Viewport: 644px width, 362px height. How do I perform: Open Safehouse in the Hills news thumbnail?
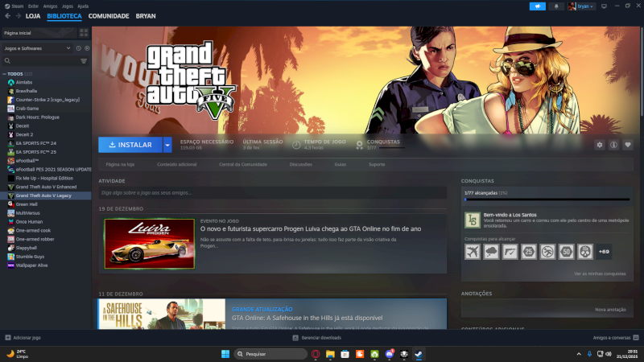coord(162,314)
